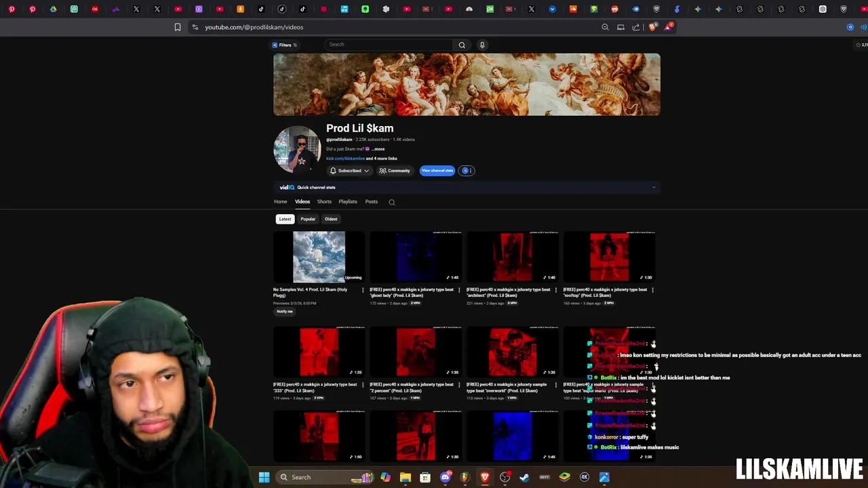Click Notify me button for premiere

[x=285, y=312]
